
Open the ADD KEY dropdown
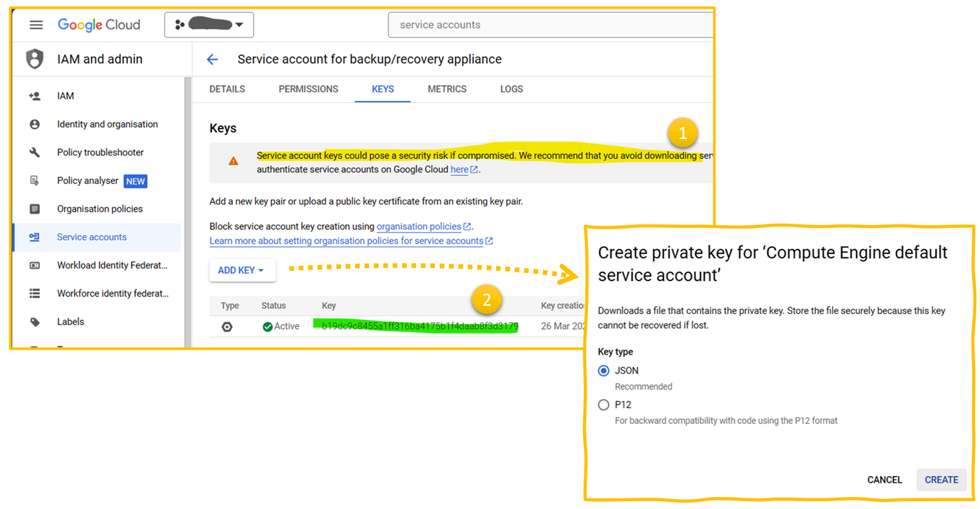(242, 270)
